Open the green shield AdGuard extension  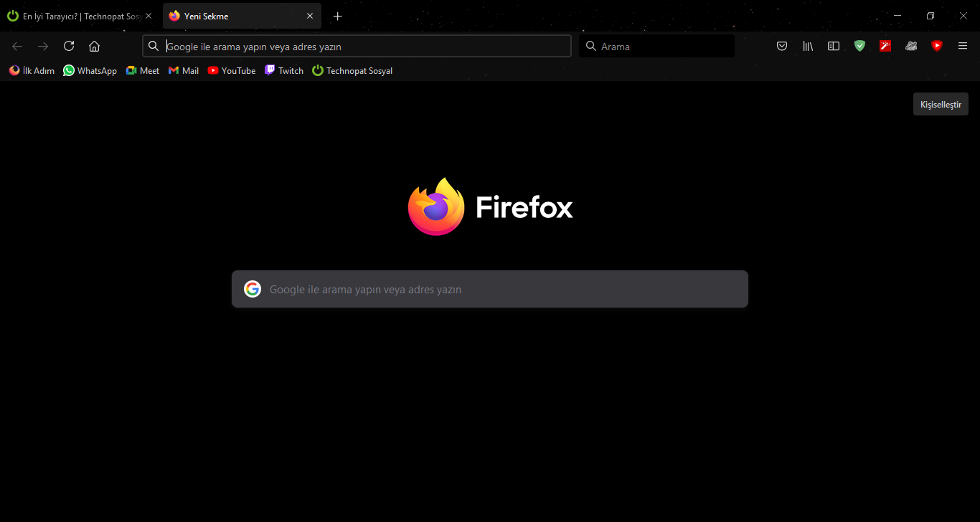[859, 46]
